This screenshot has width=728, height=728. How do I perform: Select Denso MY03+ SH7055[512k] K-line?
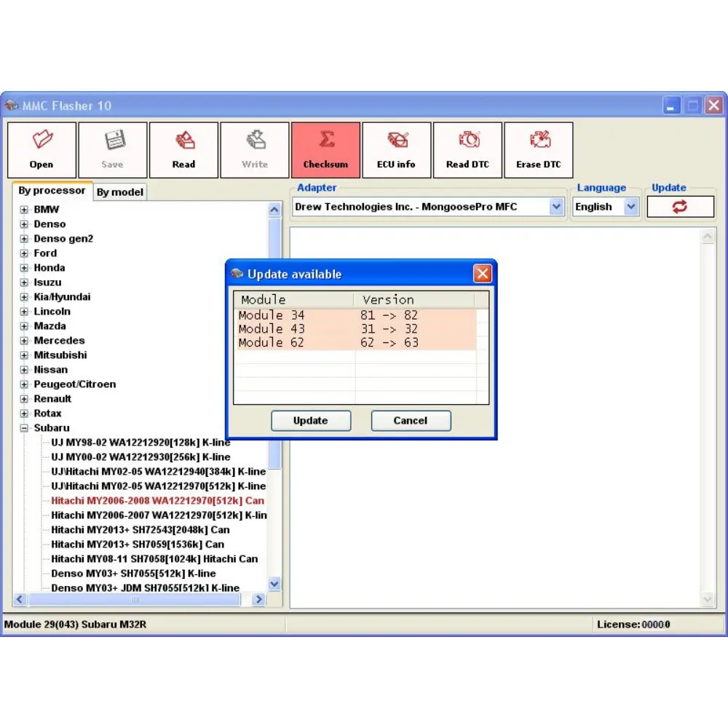pos(133,574)
